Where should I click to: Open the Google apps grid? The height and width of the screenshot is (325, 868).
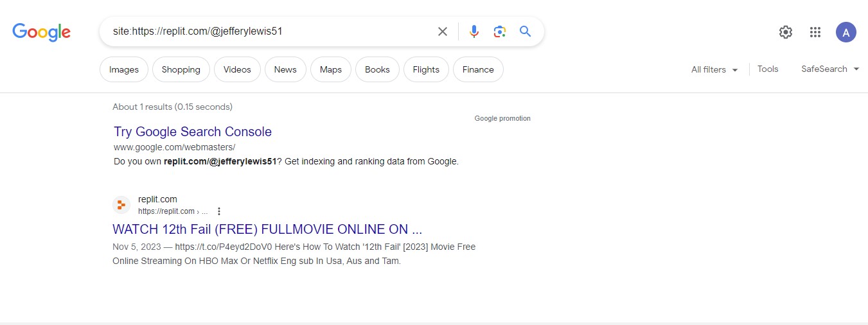815,32
